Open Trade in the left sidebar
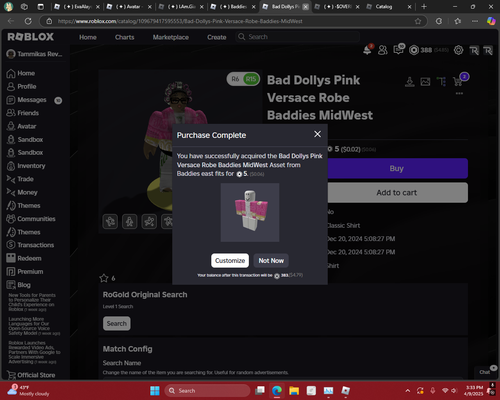This screenshot has width=500, height=400. point(20,179)
